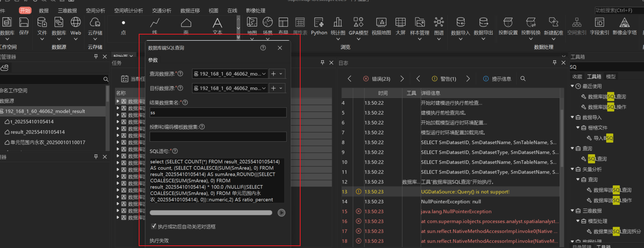Open sample management (样本管理) icon
This screenshot has width=644, height=248.
[x=420, y=22]
